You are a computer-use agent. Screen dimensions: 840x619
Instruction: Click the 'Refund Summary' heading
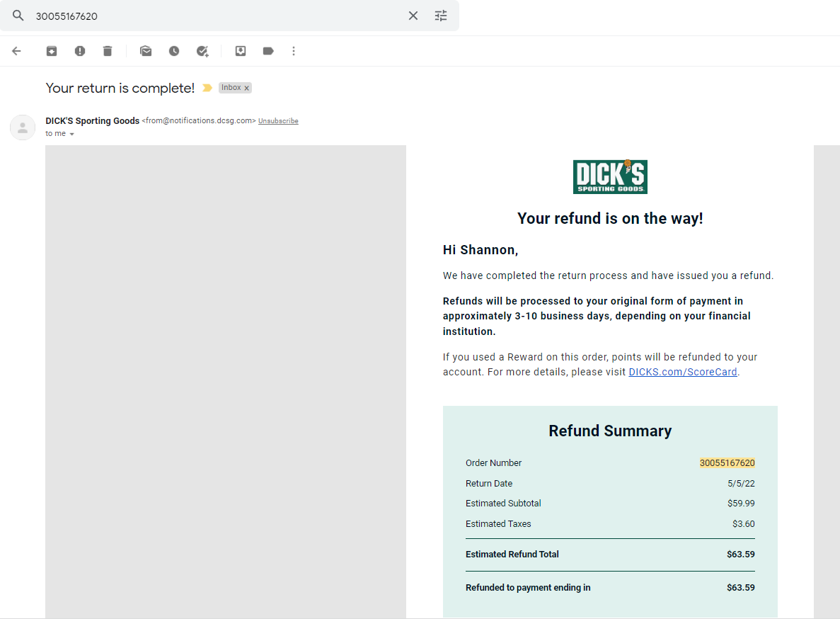(610, 431)
